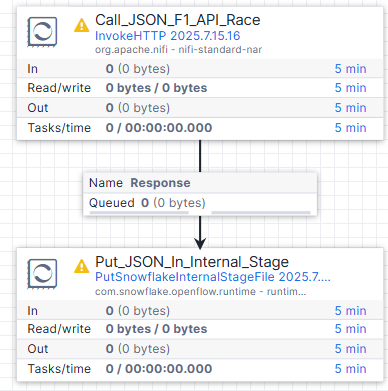Click the In value of Put_JSON_In_Internal_Stage
This screenshot has height=391, width=388.
[138, 311]
